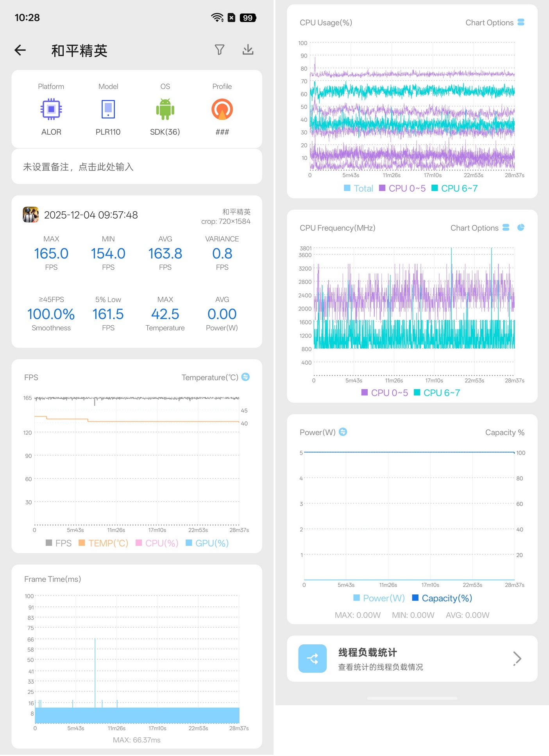Image resolution: width=549 pixels, height=756 pixels.
Task: Toggle the FPS legend series
Action: pos(59,543)
